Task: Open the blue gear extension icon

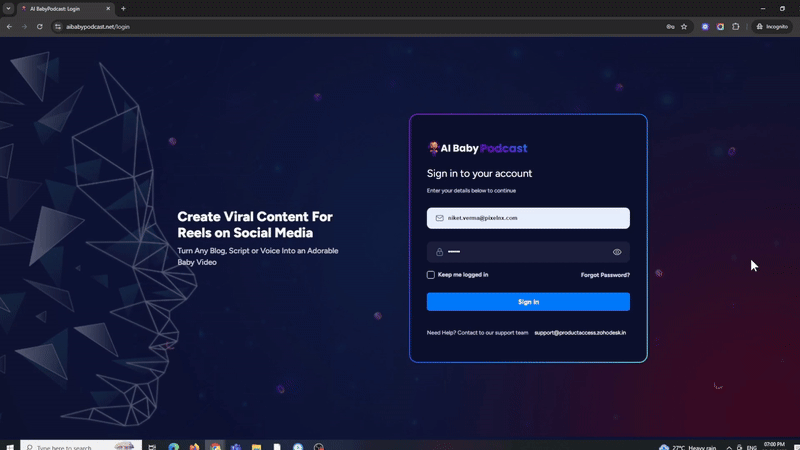Action: [x=705, y=27]
